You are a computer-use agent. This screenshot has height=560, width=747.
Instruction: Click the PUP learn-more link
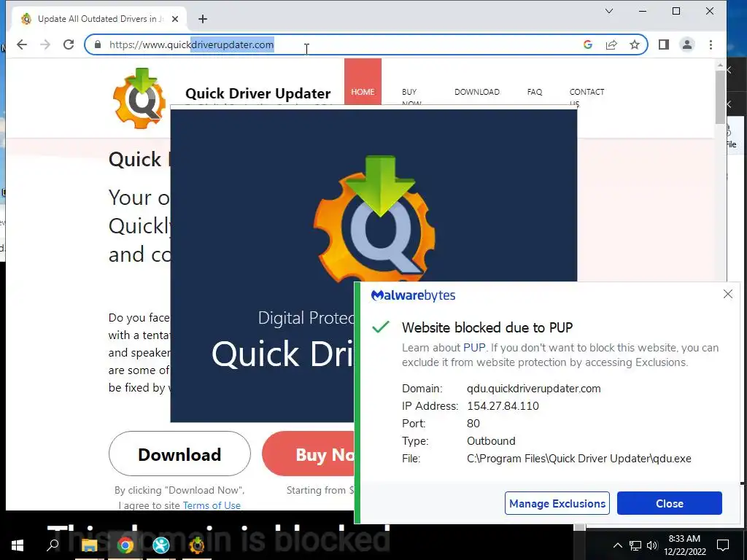474,348
